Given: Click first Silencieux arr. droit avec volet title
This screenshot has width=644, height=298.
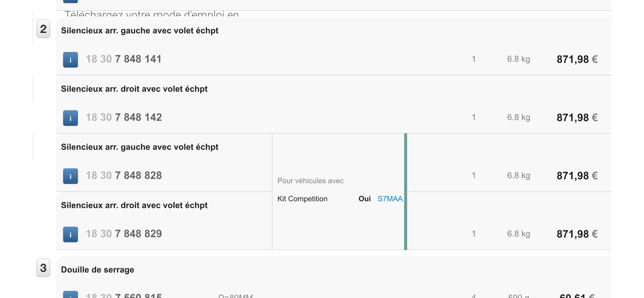Looking at the screenshot, I should point(134,89).
